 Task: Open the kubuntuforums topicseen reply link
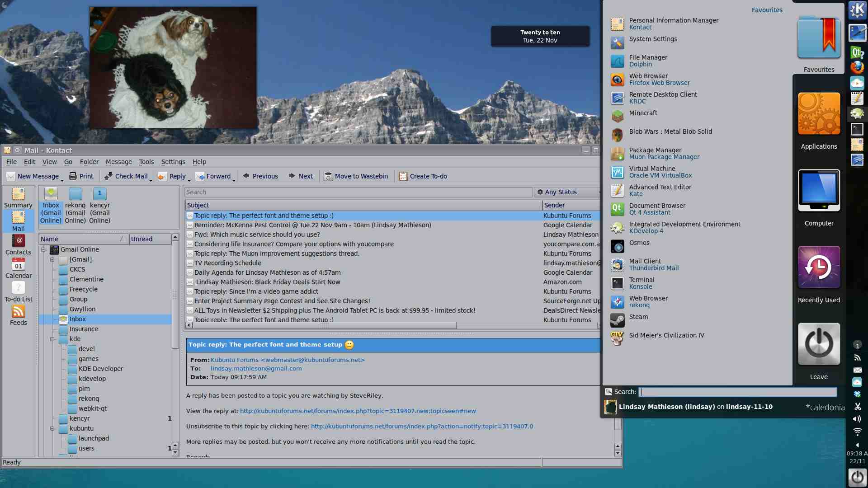tap(358, 411)
